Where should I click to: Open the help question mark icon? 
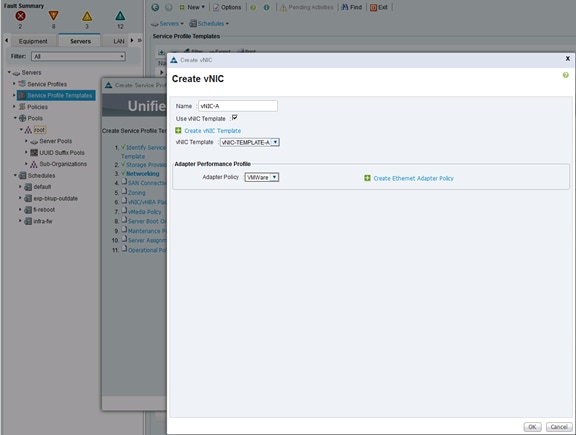coord(565,75)
